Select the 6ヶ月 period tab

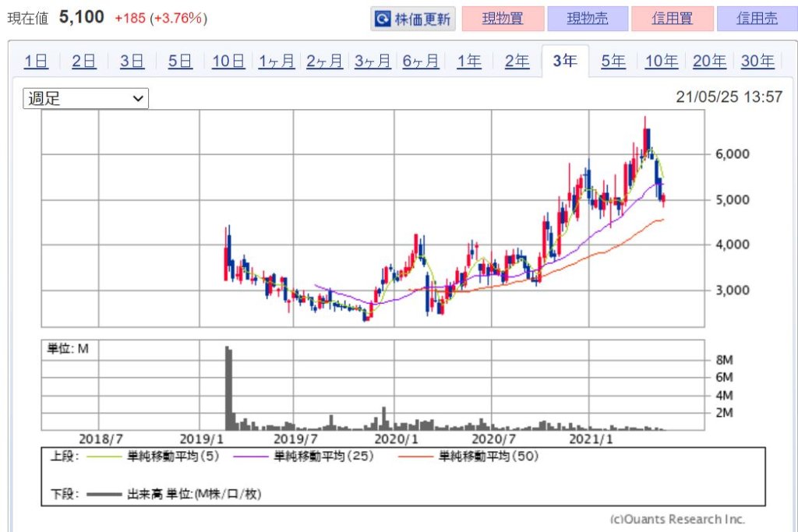click(420, 61)
